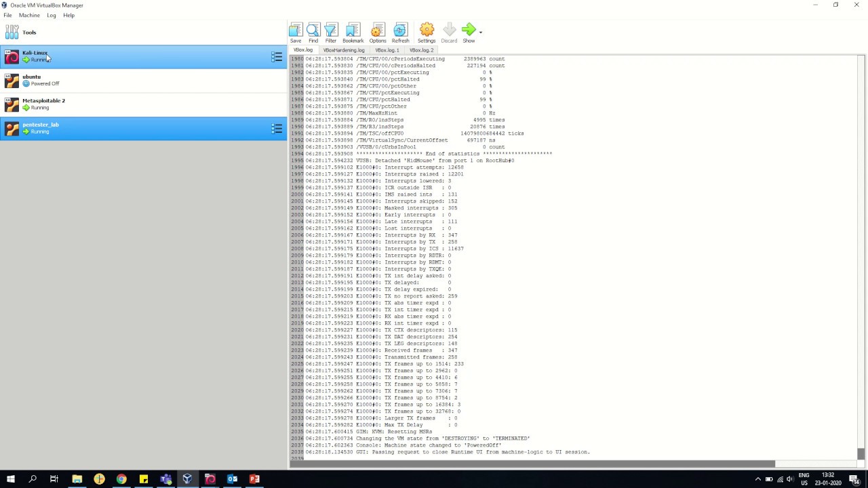The image size is (868, 488).
Task: Click the horizontal scrollbar of log view
Action: tap(532, 464)
